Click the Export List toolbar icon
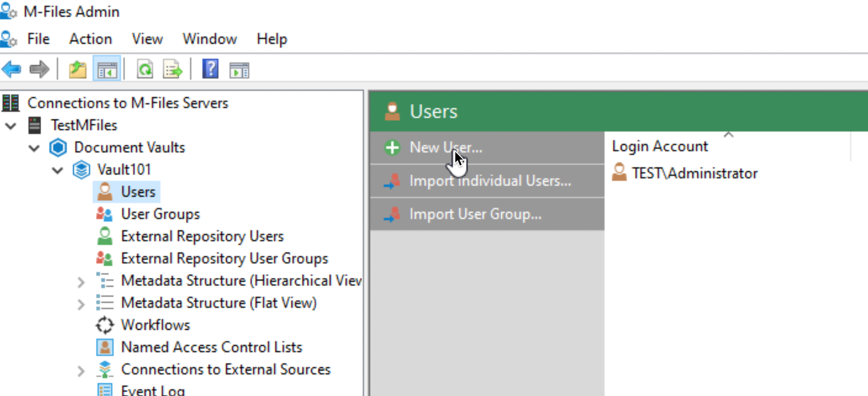 click(x=173, y=70)
